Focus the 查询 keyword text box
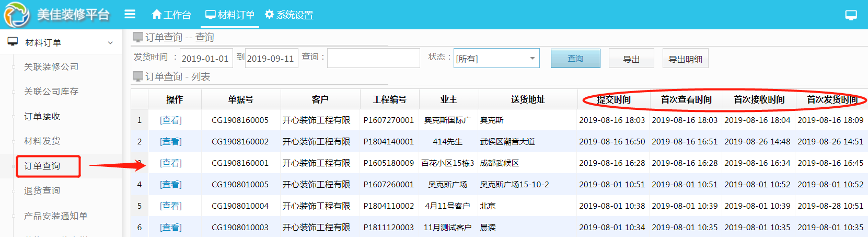Image resolution: width=868 pixels, height=237 pixels. point(373,58)
